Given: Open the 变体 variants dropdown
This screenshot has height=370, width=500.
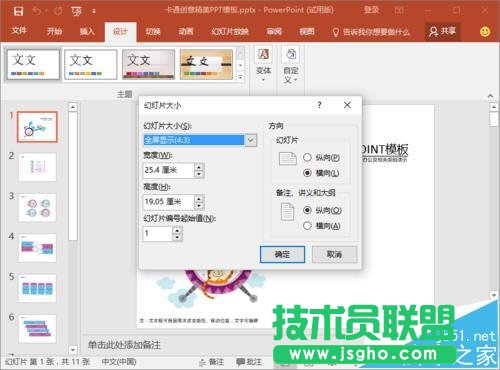Looking at the screenshot, I should pyautogui.click(x=263, y=64).
